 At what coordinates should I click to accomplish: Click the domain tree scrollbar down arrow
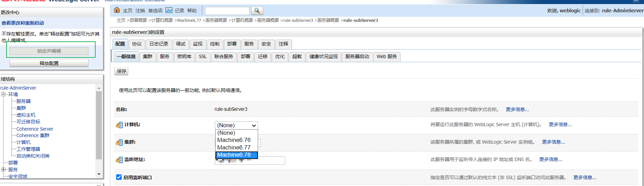click(99, 174)
